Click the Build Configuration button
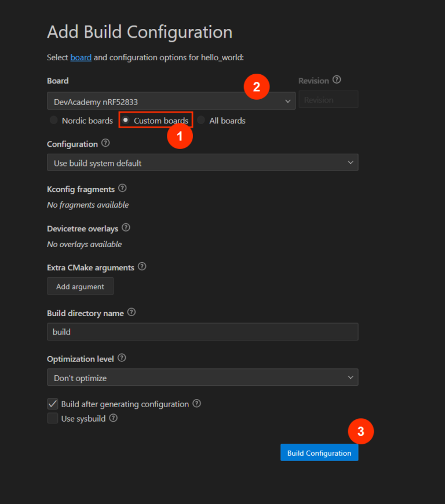 (319, 453)
